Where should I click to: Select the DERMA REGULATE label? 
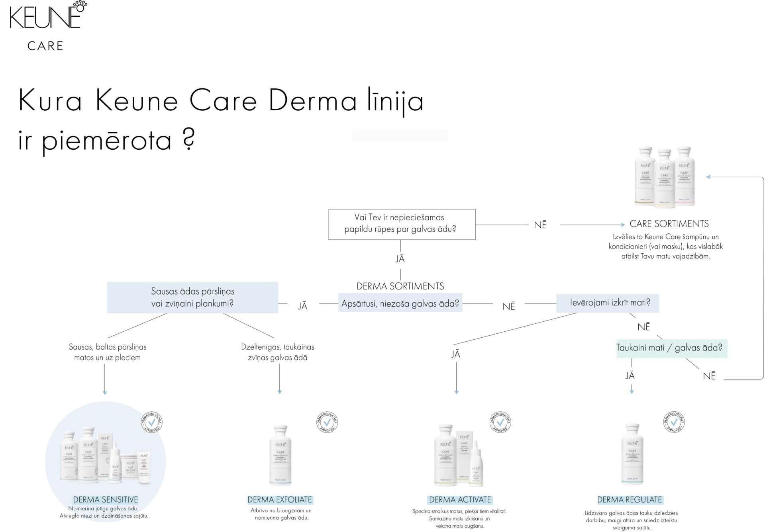(x=630, y=499)
